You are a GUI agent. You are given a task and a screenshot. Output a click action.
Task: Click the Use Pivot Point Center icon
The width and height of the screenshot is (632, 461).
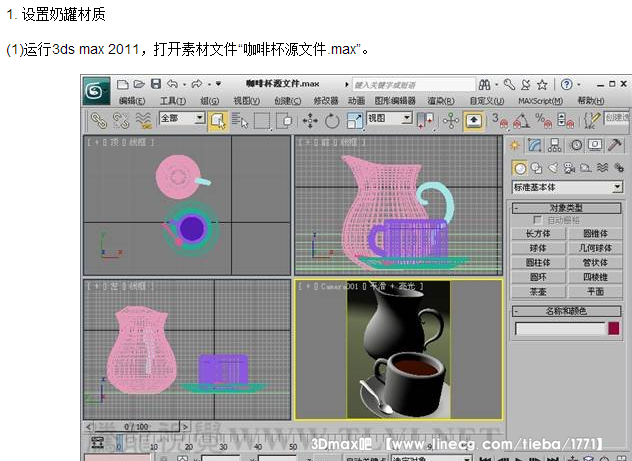pyautogui.click(x=425, y=120)
